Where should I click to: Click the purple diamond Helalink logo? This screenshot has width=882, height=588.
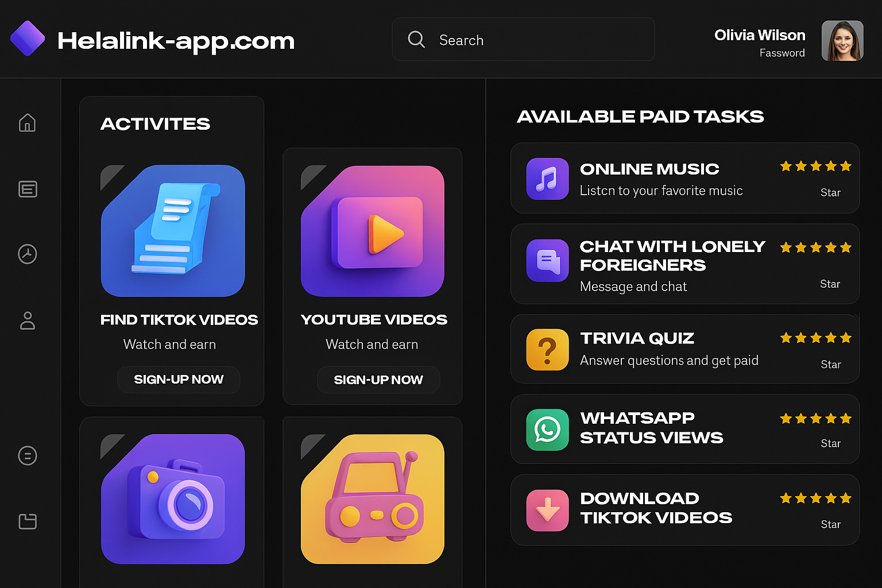[x=28, y=38]
